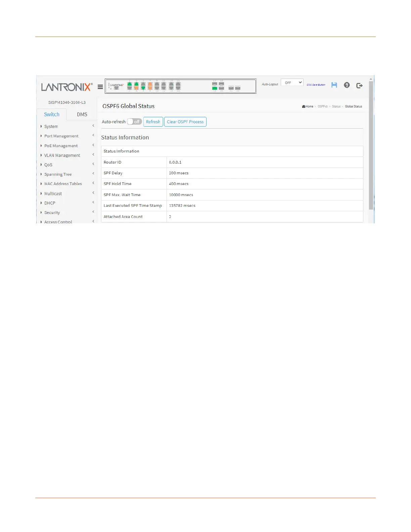Expand the DHCP menu
Image resolution: width=411 pixels, height=532 pixels.
click(67, 203)
